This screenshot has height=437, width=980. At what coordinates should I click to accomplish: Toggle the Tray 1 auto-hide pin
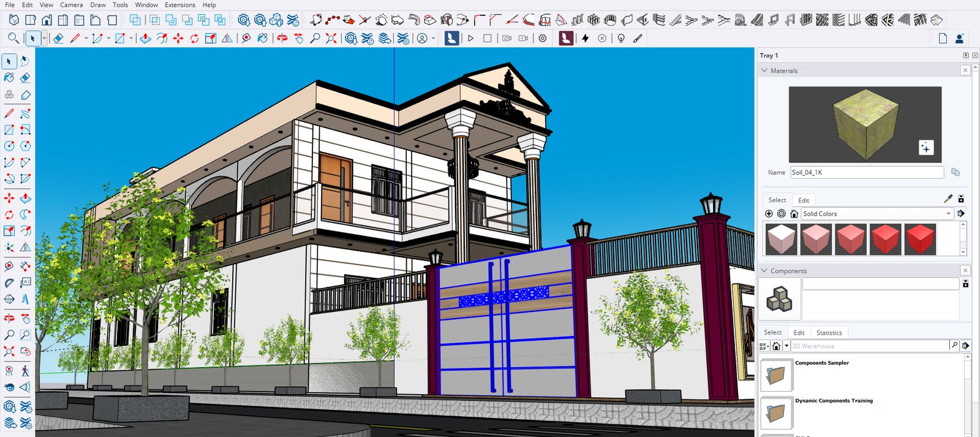tap(966, 55)
